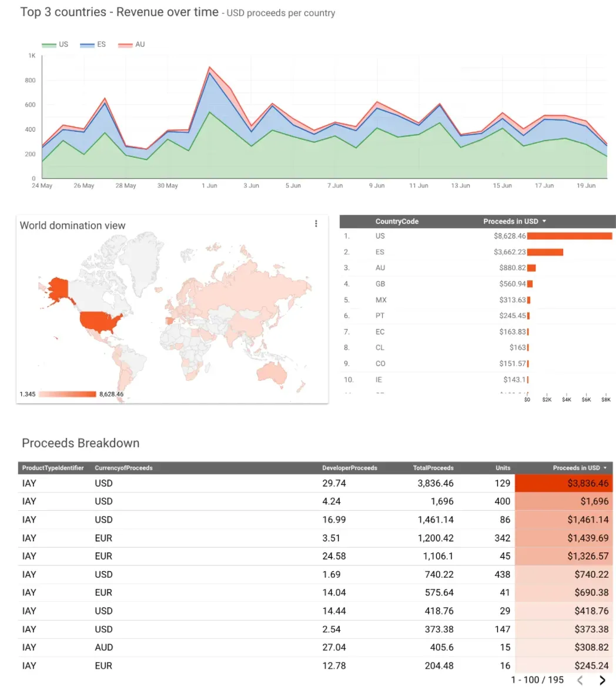
Task: Select the IE country code cell
Action: click(379, 380)
